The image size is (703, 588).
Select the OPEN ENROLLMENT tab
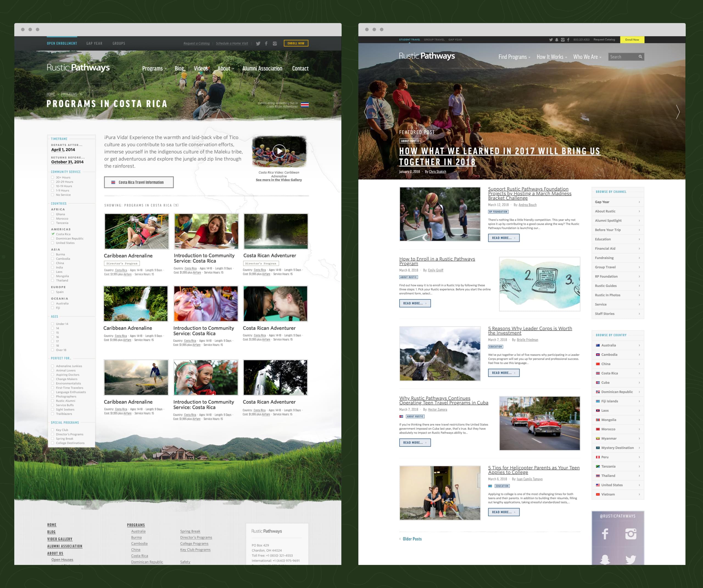[62, 44]
